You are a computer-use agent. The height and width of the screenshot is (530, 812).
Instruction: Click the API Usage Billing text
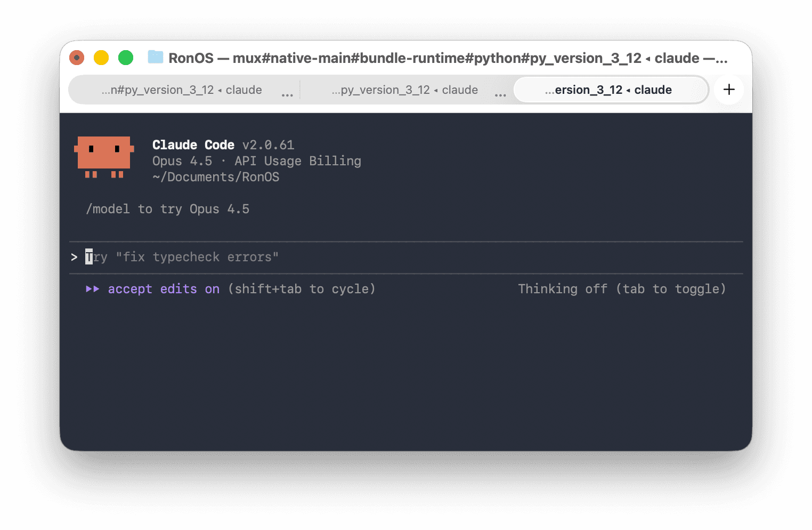coord(297,161)
